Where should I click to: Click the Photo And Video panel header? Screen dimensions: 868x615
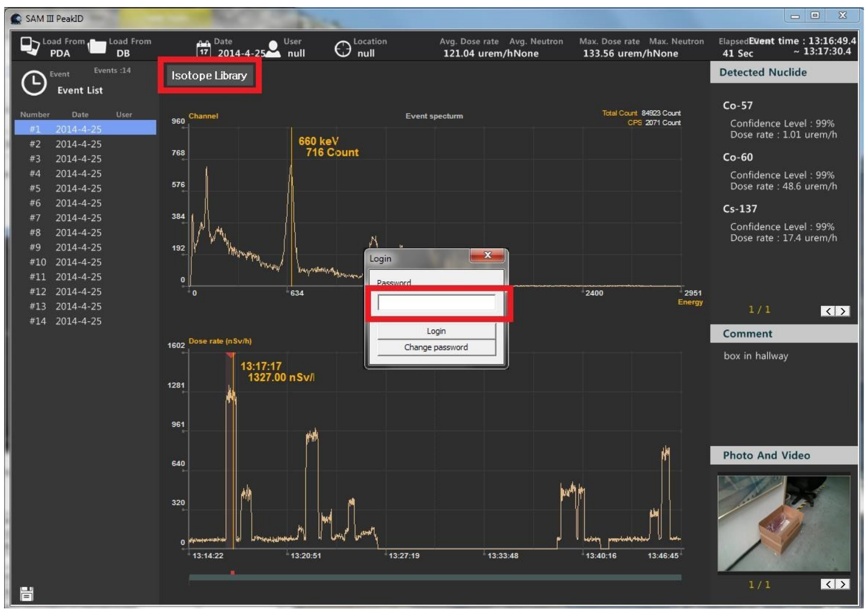(784, 456)
